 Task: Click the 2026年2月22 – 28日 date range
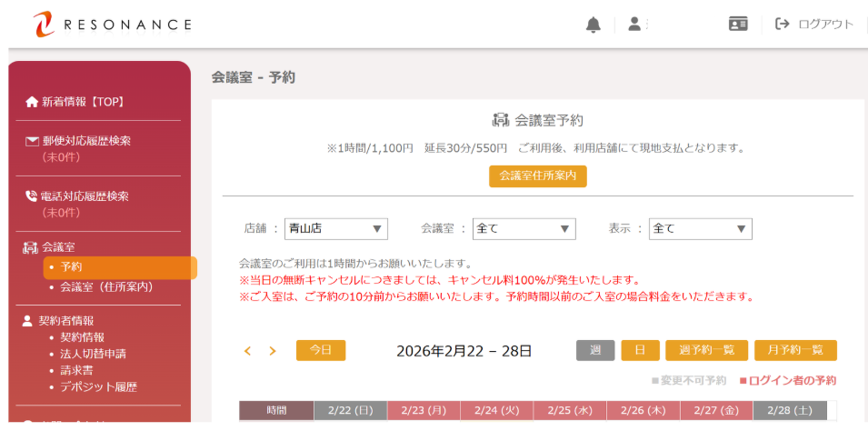(464, 351)
